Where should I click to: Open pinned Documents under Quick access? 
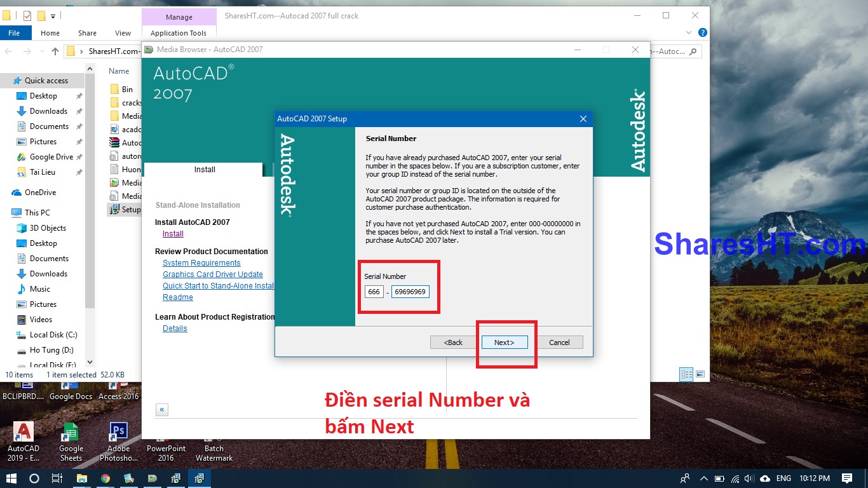click(49, 126)
